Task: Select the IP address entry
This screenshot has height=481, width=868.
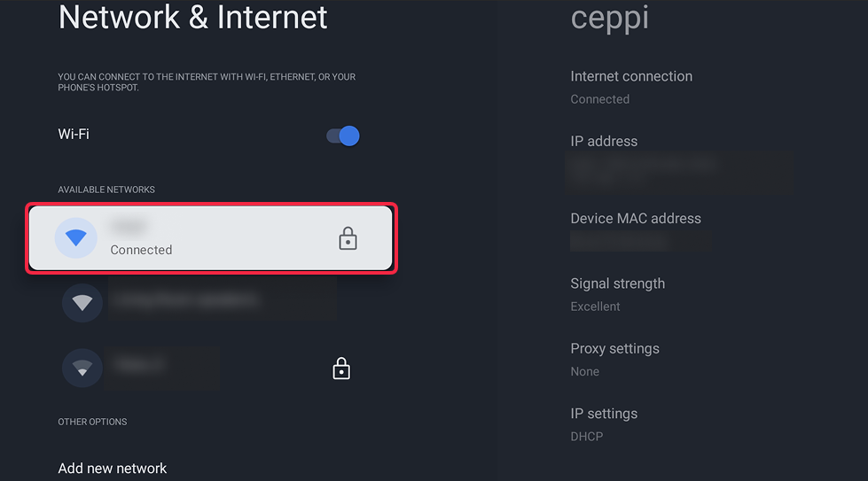Action: tap(604, 142)
